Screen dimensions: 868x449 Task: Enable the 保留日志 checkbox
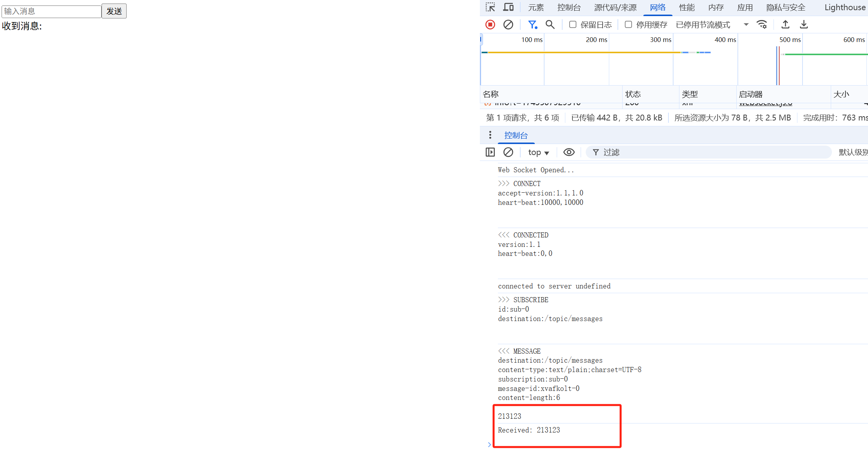click(573, 24)
